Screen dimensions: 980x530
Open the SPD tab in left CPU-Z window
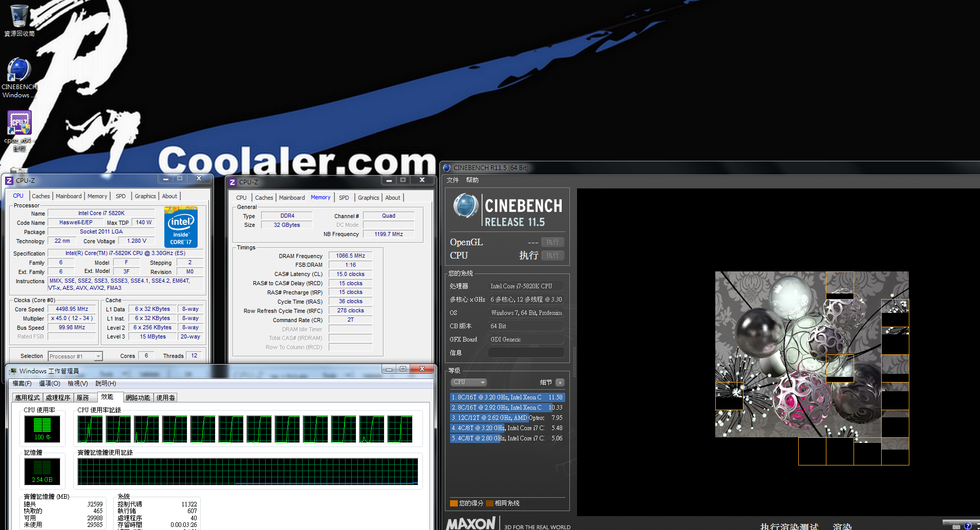(x=121, y=196)
